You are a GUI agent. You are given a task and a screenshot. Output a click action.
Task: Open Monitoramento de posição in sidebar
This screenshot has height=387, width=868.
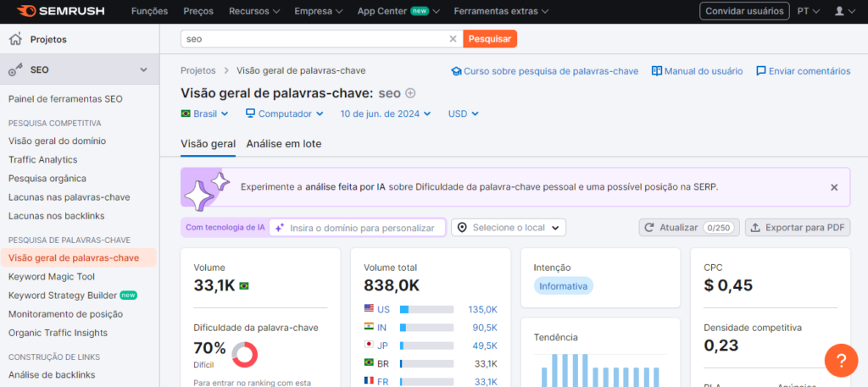click(65, 314)
